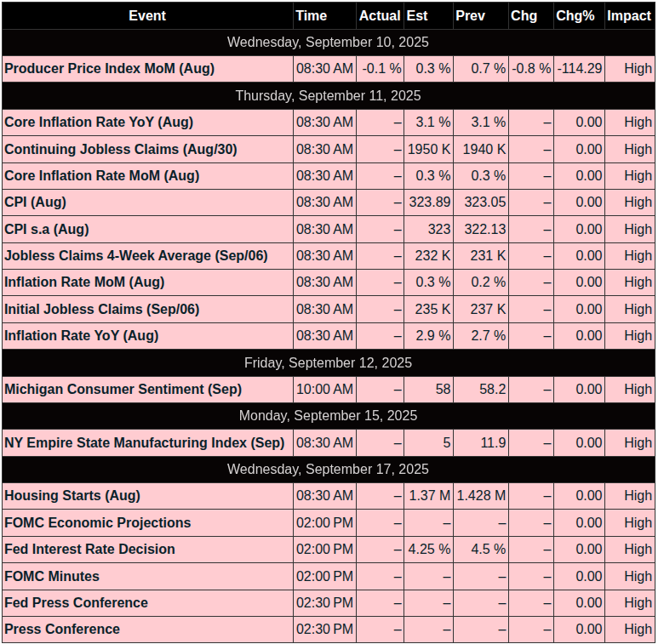
Task: Click the Est column header
Action: click(428, 15)
